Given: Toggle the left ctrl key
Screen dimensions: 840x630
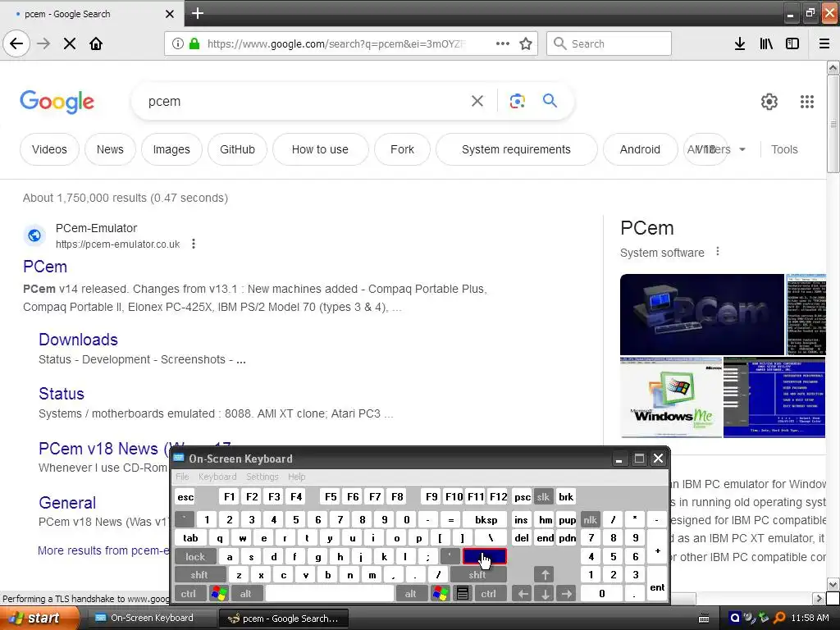Looking at the screenshot, I should tap(189, 594).
